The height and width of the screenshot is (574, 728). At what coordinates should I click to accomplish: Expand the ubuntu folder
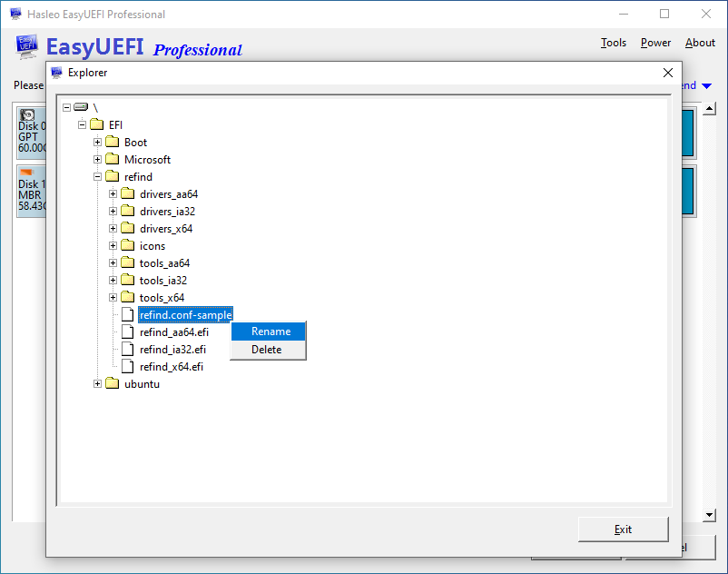[97, 383]
